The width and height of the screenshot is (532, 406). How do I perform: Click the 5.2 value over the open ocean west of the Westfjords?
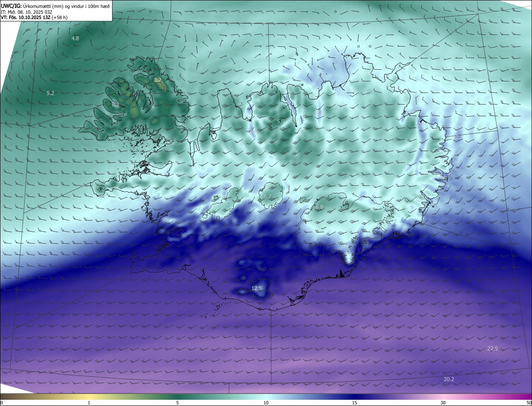[x=50, y=93]
